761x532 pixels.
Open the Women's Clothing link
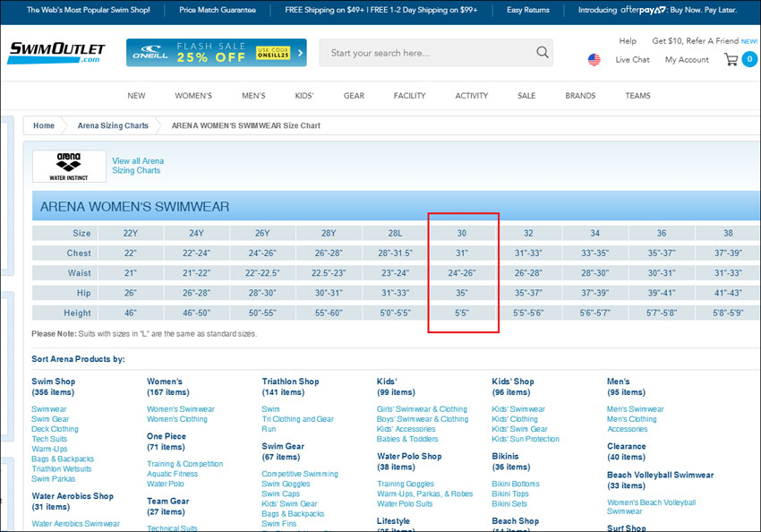[x=177, y=419]
